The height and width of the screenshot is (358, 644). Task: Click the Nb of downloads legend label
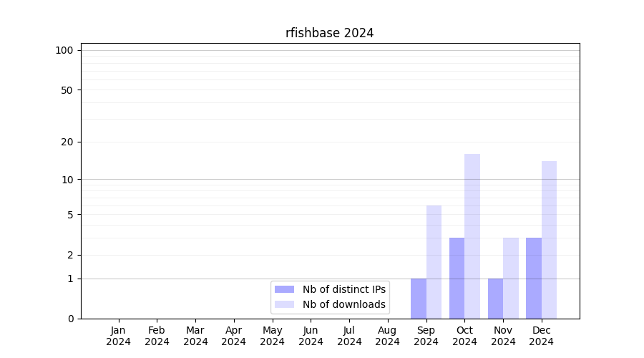[343, 304]
